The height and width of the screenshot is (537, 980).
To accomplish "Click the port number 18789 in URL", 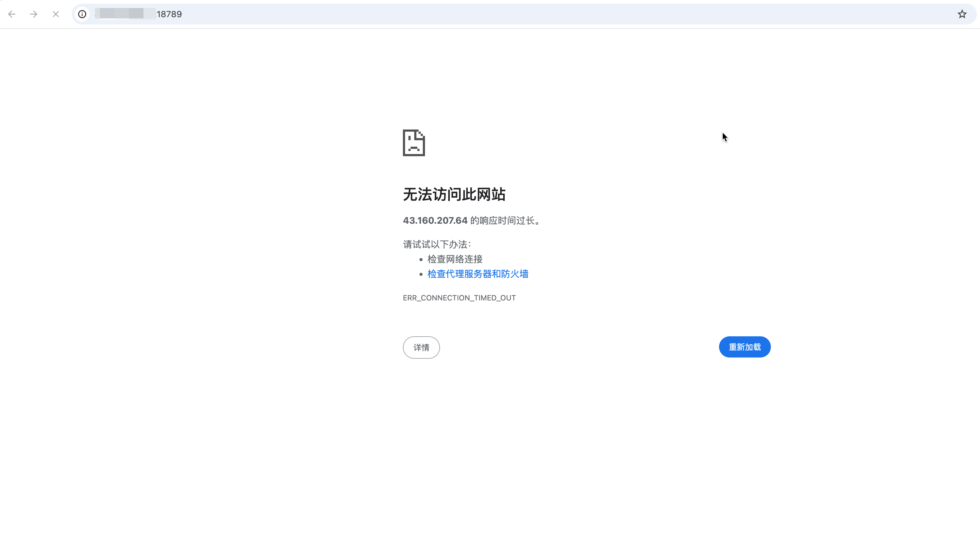I will (169, 14).
